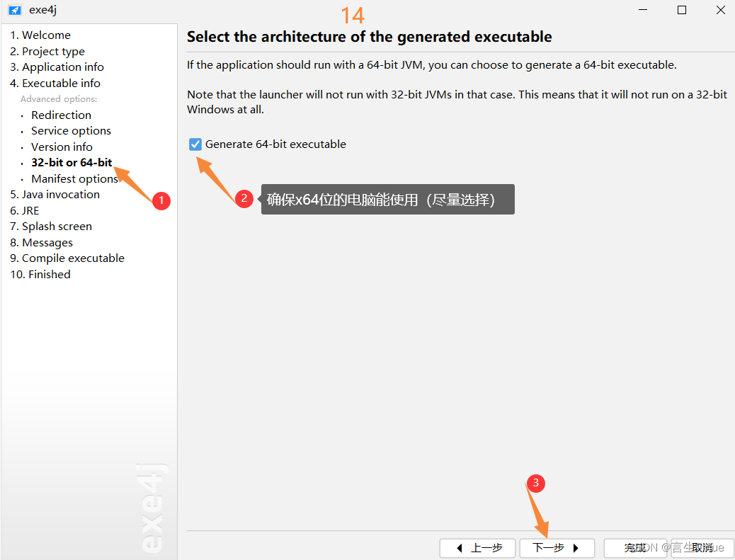This screenshot has height=560, width=735.
Task: Go to Java invocation step
Action: pos(55,195)
